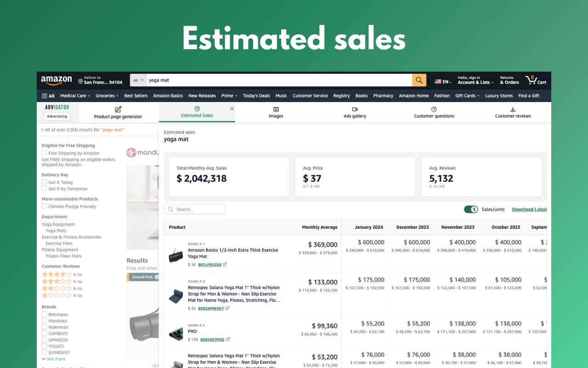The image size is (588, 368).
Task: Check the Manduka brand filter
Action: 45,320
